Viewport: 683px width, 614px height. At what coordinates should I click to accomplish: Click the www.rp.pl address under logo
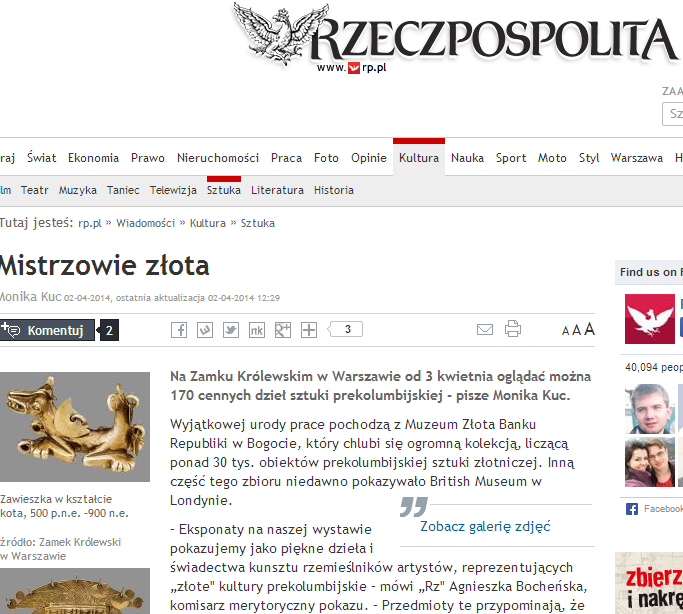coord(352,67)
